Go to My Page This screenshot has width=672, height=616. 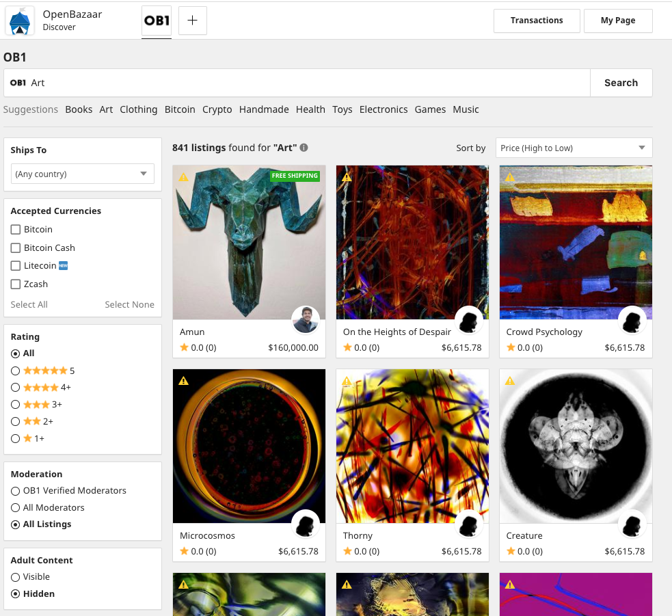pos(618,21)
